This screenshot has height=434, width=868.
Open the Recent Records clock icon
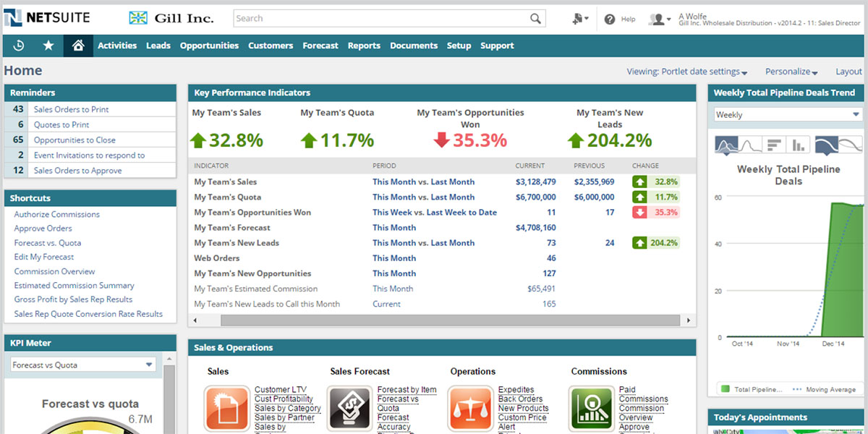[x=19, y=46]
